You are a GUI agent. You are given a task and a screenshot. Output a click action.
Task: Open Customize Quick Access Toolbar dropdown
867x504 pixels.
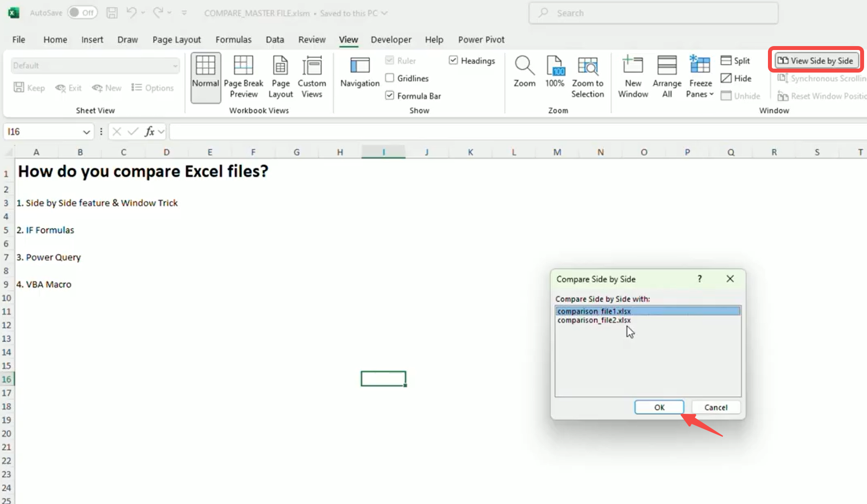(184, 13)
